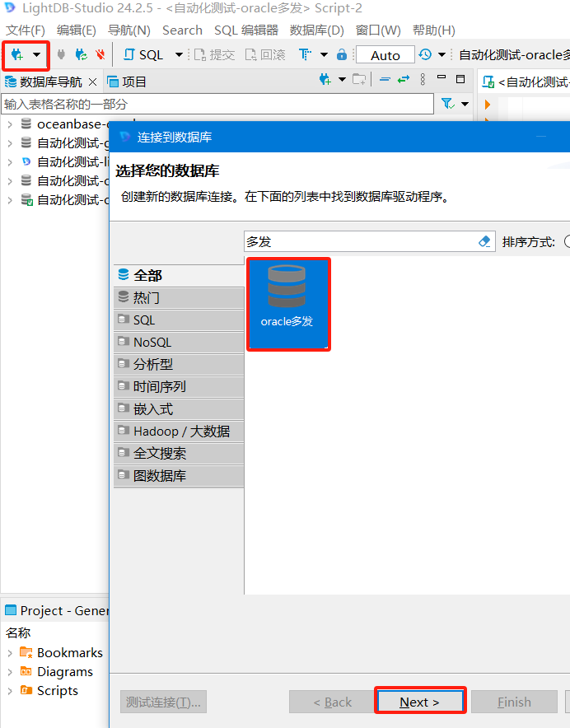Select the 分析型 category

pos(179,365)
